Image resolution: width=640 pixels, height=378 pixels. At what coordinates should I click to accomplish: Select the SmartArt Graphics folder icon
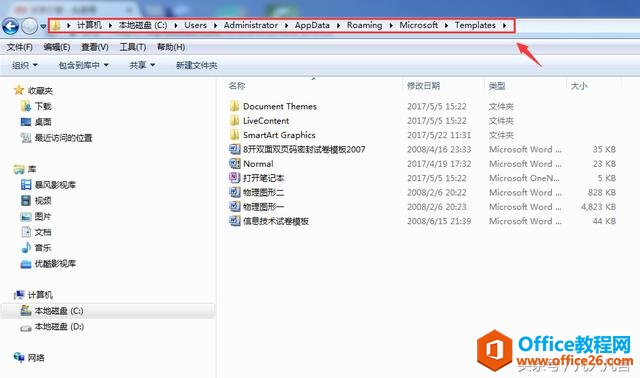(234, 135)
